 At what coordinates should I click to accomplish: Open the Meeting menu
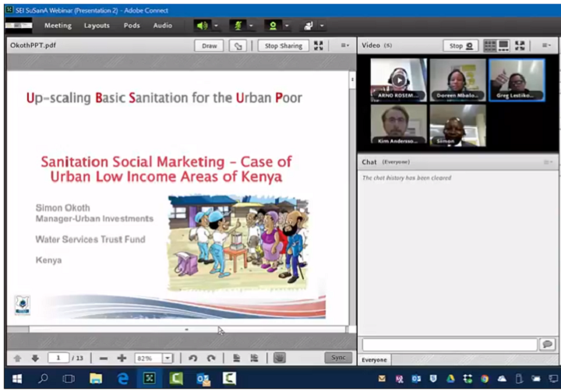tap(58, 26)
